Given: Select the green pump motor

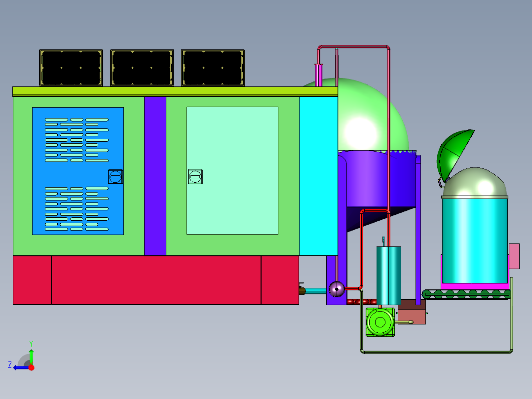Looking at the screenshot, I should pos(380,322).
